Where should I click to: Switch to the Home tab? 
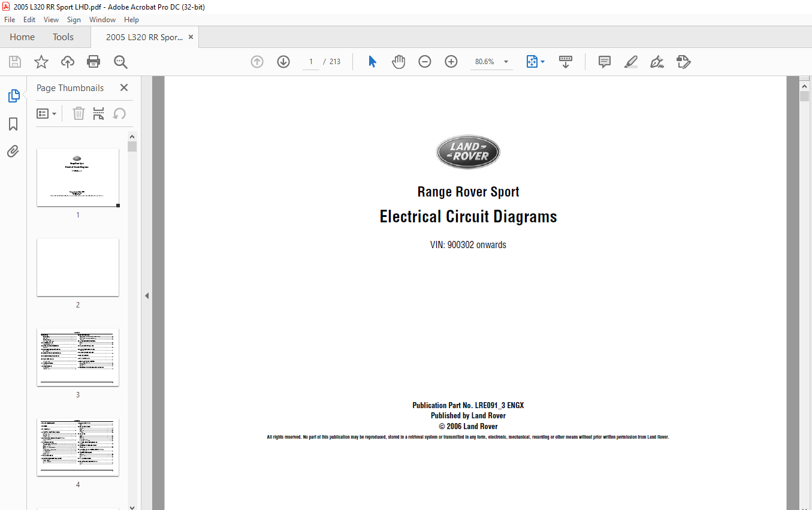[x=22, y=37]
